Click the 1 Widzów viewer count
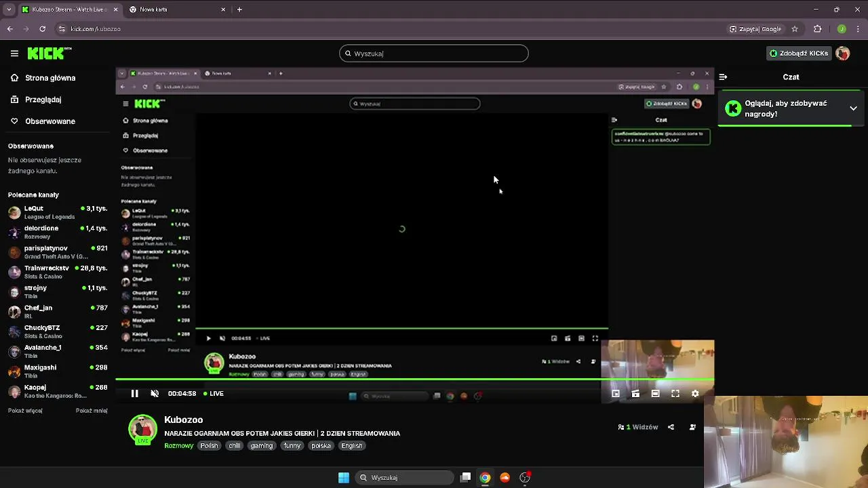Viewport: 868px width, 488px height. tap(638, 428)
